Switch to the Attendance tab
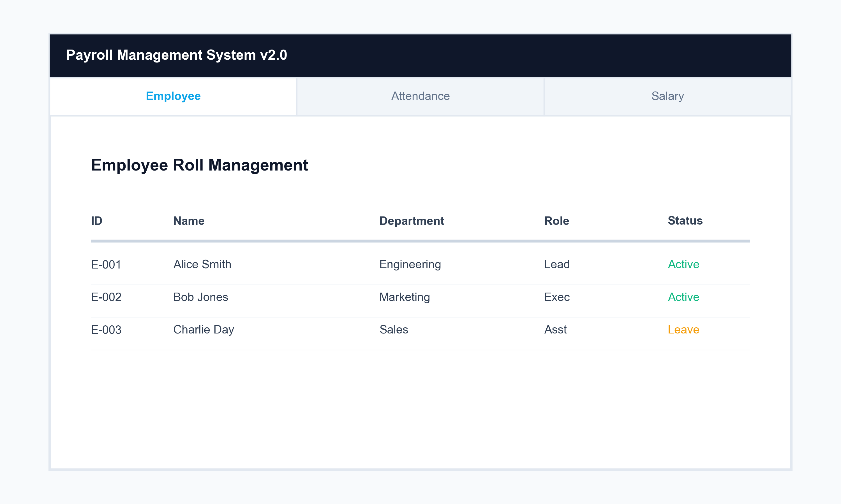The image size is (841, 504). pyautogui.click(x=420, y=96)
